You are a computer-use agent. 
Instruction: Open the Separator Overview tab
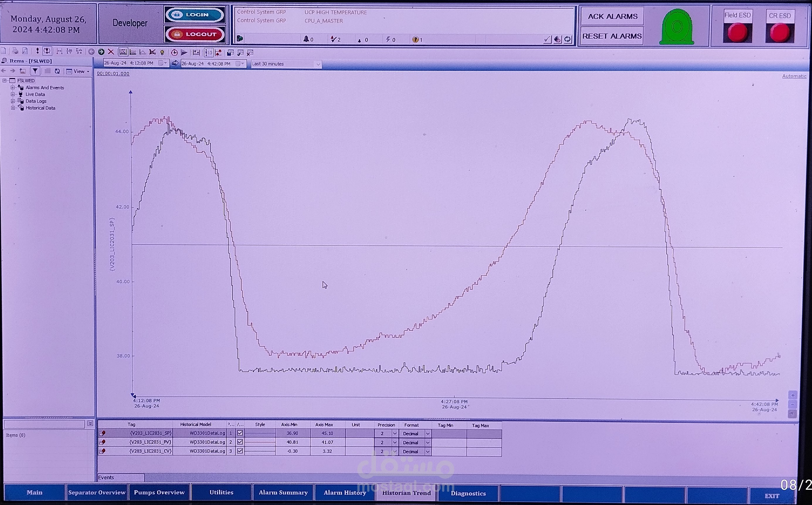[x=97, y=493]
